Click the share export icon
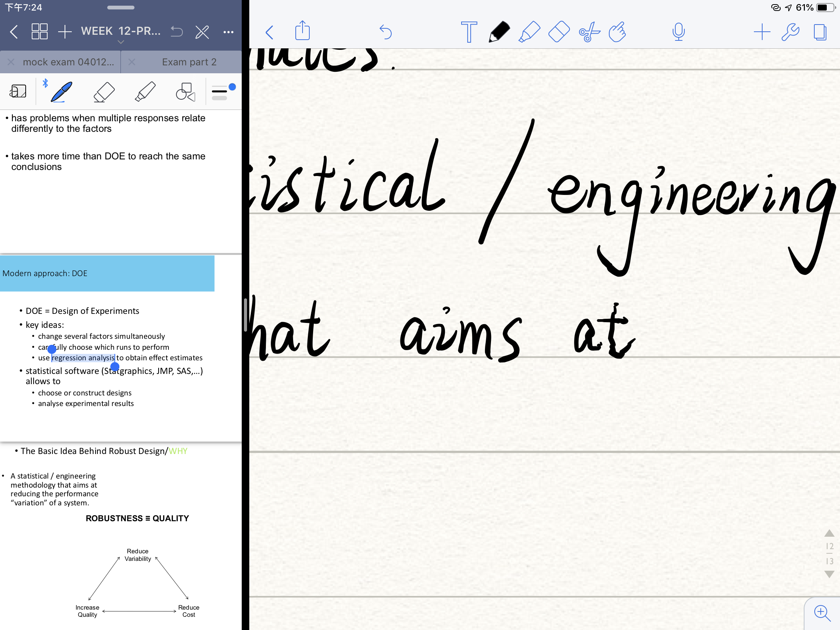 303,30
